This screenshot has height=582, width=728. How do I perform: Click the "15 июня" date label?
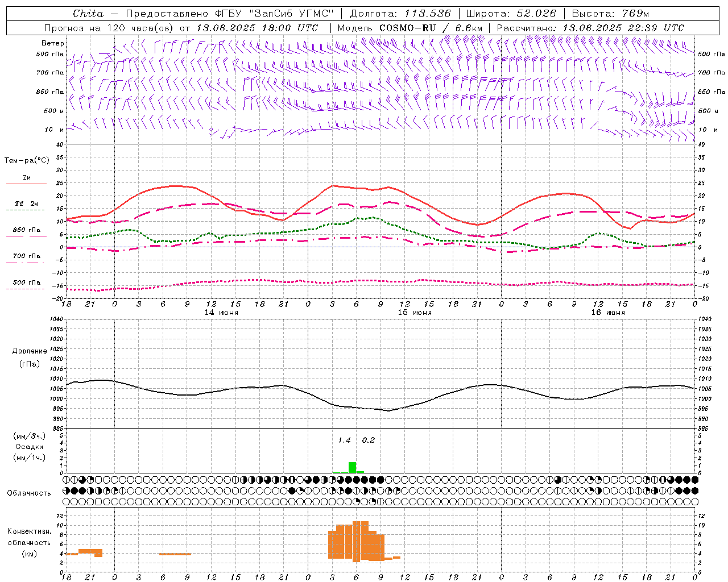[x=415, y=313]
